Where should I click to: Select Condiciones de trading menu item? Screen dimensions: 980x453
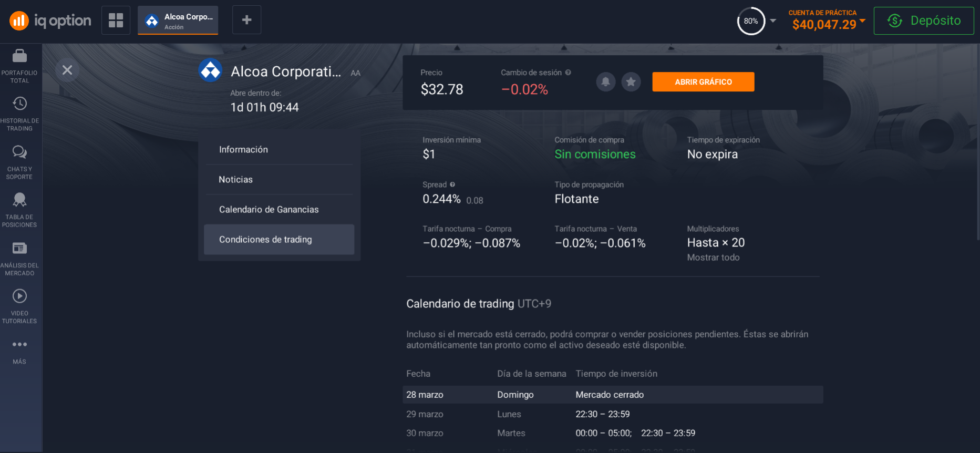[279, 240]
